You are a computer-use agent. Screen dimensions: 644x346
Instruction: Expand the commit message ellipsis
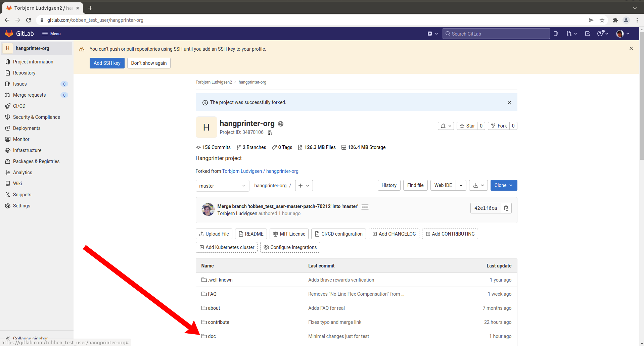tap(365, 207)
